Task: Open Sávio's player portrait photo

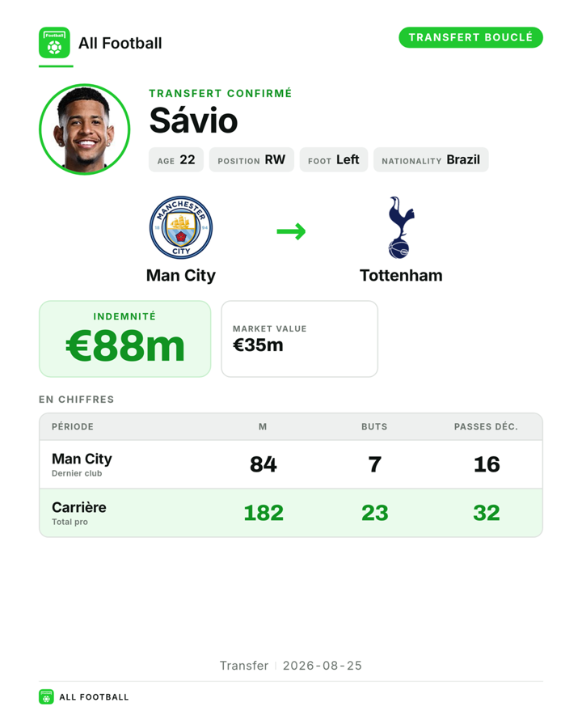Action: click(x=84, y=129)
